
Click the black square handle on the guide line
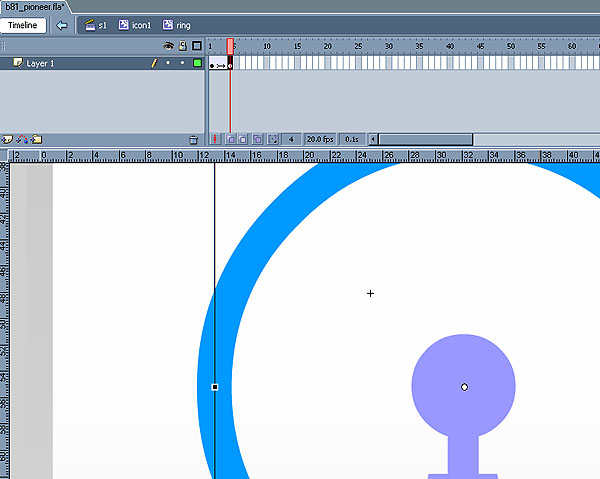215,387
